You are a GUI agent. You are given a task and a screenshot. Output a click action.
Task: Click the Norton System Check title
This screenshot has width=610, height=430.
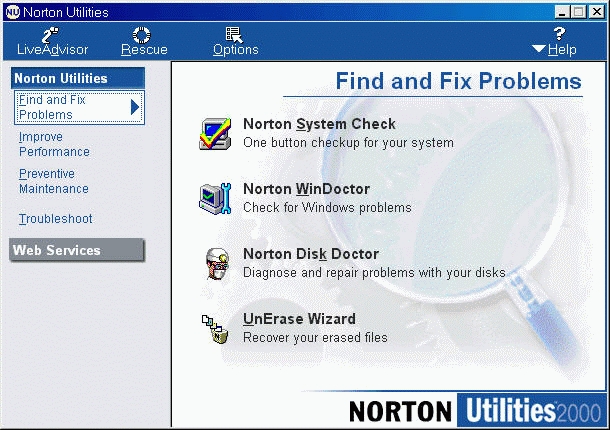coord(319,124)
